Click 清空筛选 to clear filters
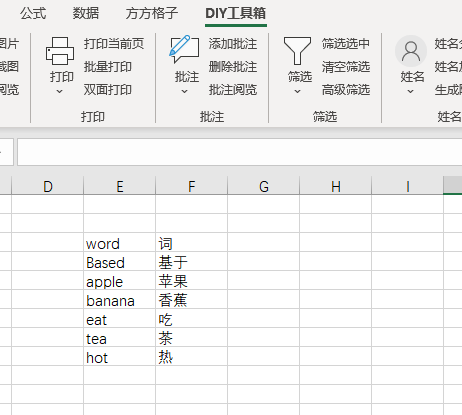The image size is (462, 415). coord(346,67)
